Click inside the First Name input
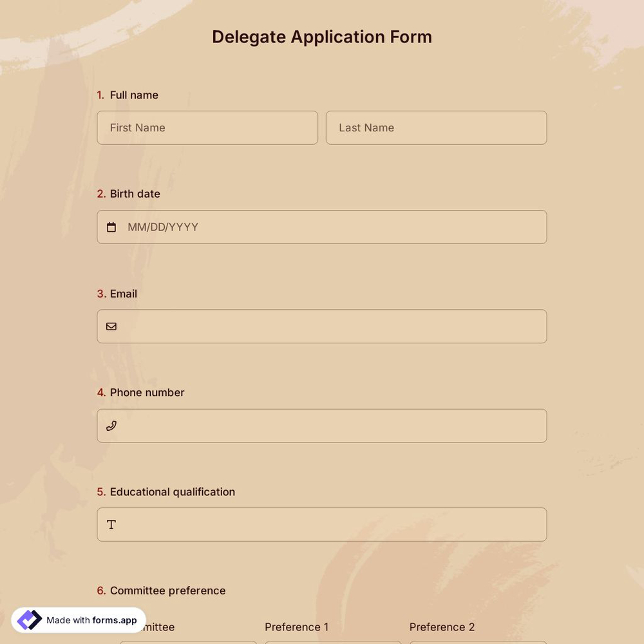Viewport: 644px width, 644px height. (206, 128)
